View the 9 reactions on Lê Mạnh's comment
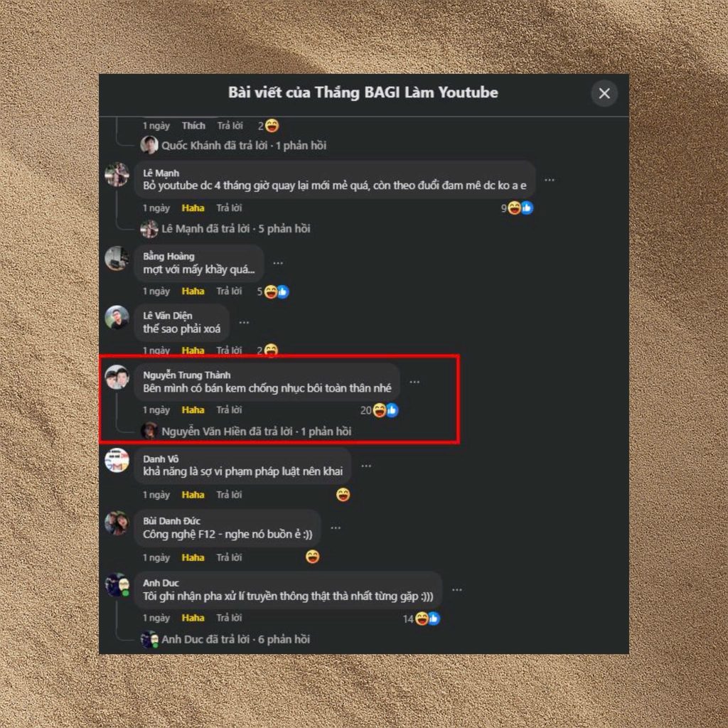Screen dimensions: 728x728 517,208
